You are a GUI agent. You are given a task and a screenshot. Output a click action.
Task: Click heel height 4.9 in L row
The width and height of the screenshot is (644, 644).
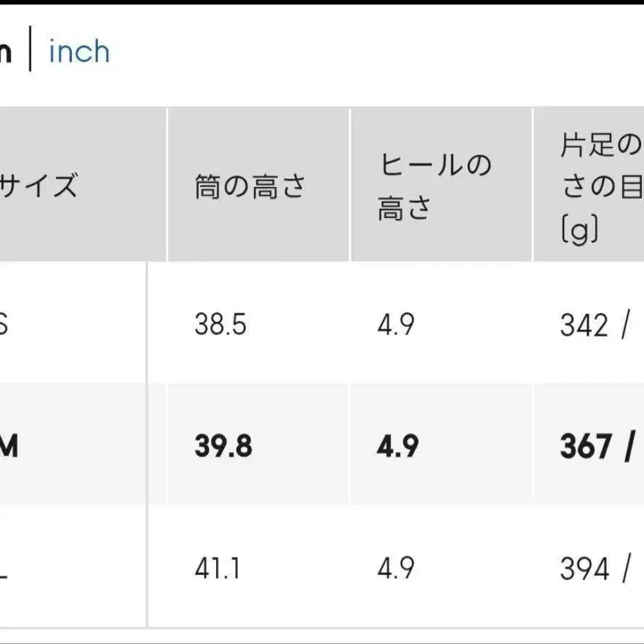(x=395, y=569)
